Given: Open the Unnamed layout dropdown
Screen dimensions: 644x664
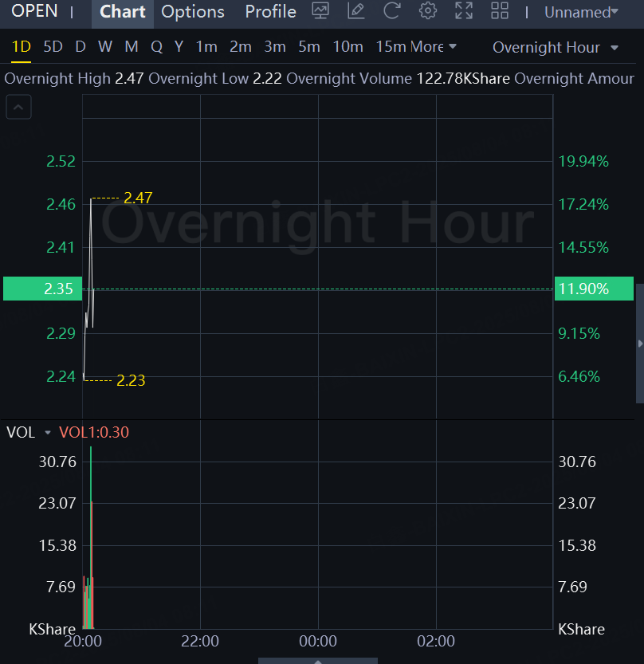Looking at the screenshot, I should pyautogui.click(x=581, y=12).
